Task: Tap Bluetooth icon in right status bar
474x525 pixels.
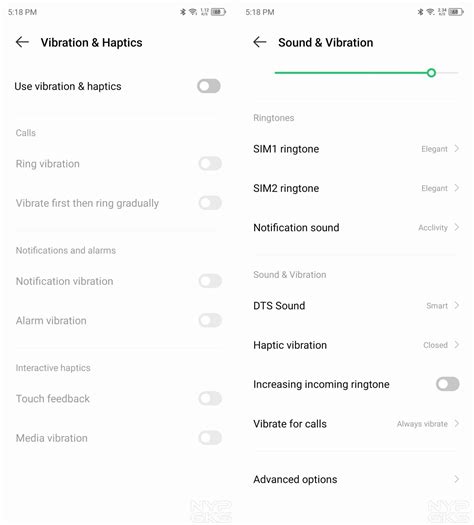Action: click(x=420, y=12)
